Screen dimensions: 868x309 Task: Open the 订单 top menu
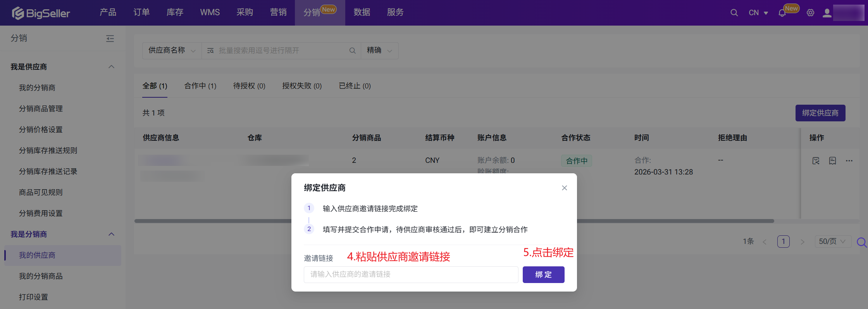coord(141,12)
